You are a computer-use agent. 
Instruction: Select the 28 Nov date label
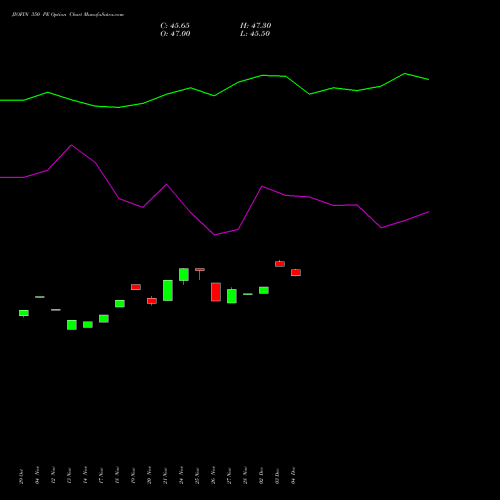pyautogui.click(x=245, y=475)
